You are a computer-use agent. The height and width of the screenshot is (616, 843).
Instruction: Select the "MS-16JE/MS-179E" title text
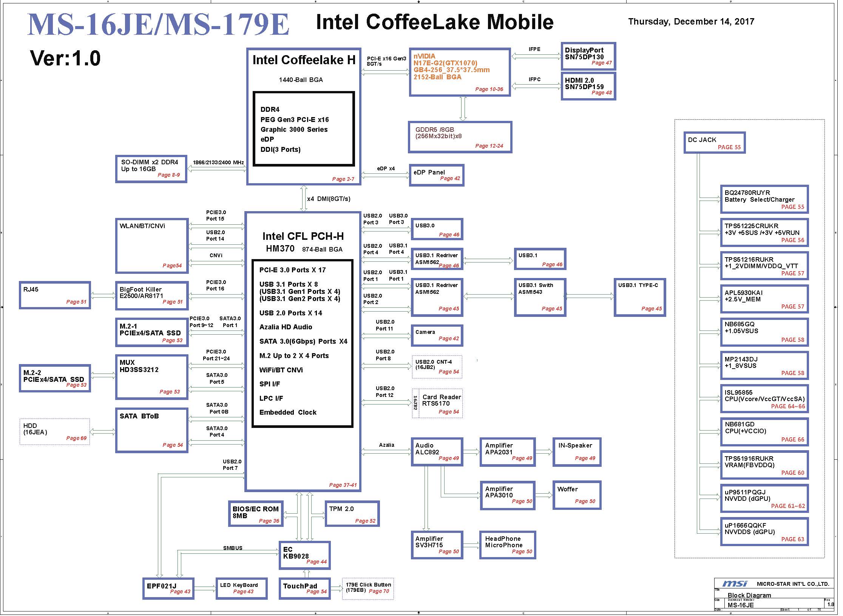point(159,25)
